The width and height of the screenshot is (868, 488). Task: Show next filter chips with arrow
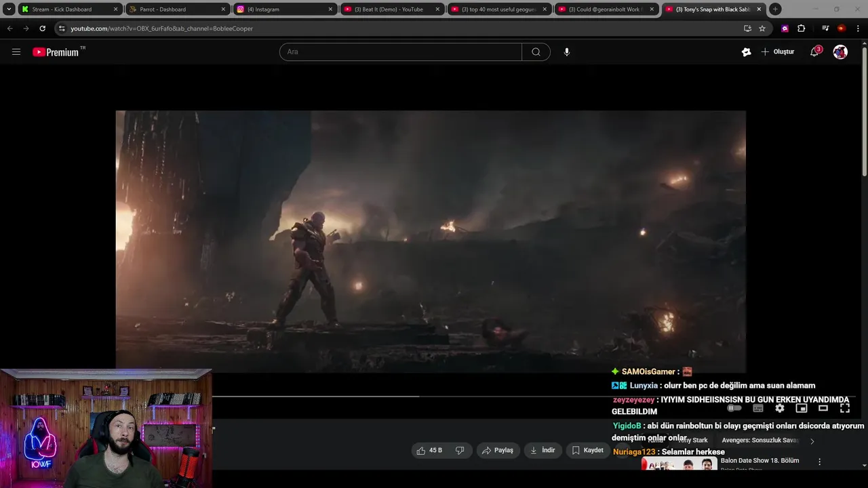coord(812,441)
